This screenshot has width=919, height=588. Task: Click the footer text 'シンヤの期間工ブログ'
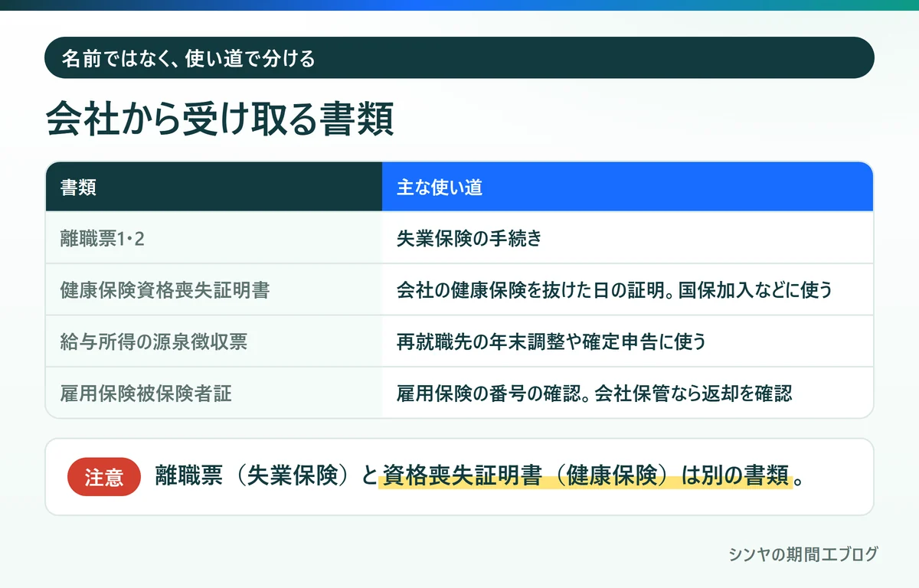coord(803,554)
